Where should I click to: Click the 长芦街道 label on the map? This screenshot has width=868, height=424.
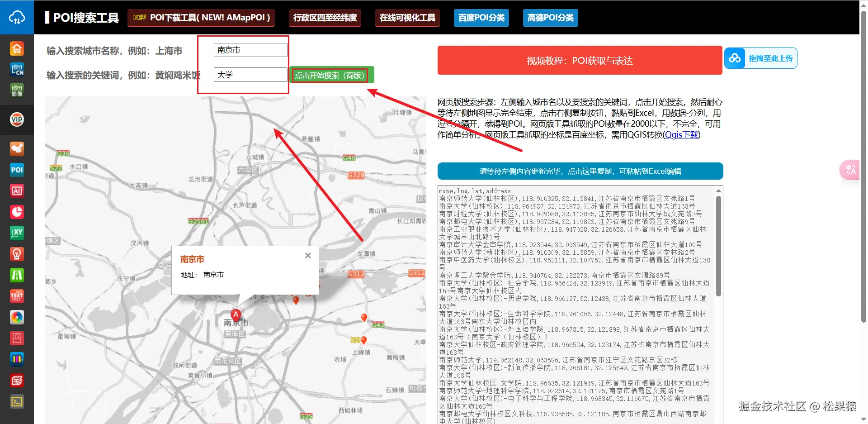click(x=245, y=205)
